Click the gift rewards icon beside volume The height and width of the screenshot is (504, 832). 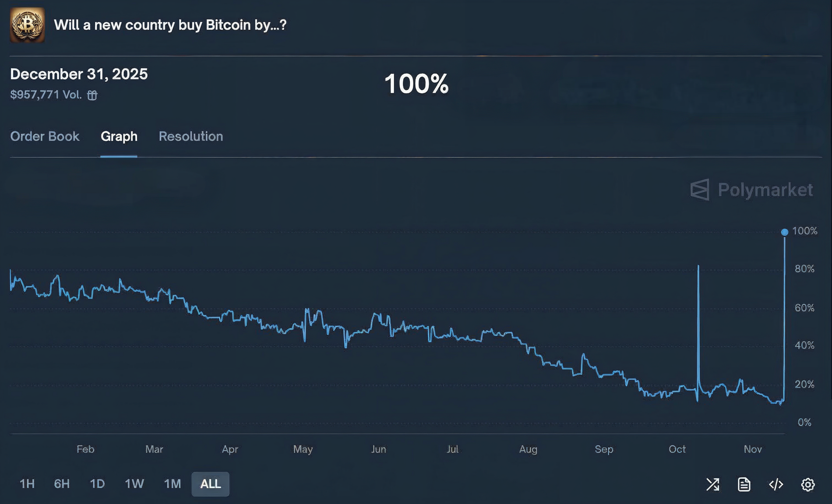click(92, 95)
